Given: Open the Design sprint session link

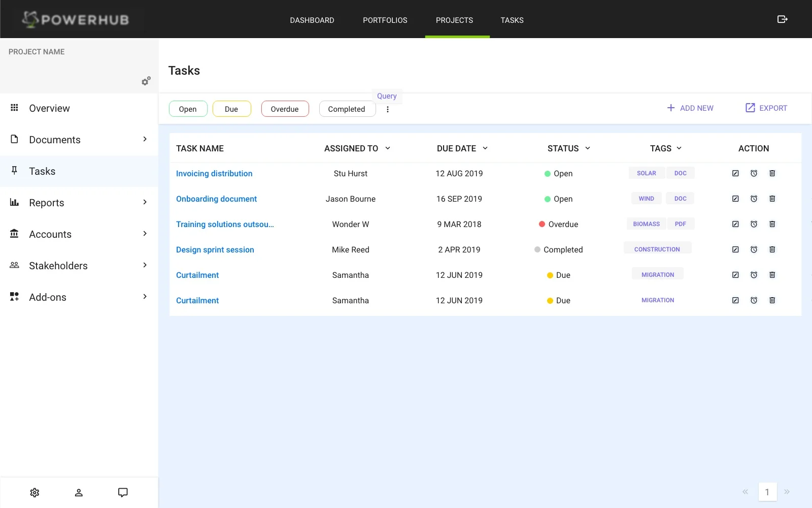Looking at the screenshot, I should 215,250.
